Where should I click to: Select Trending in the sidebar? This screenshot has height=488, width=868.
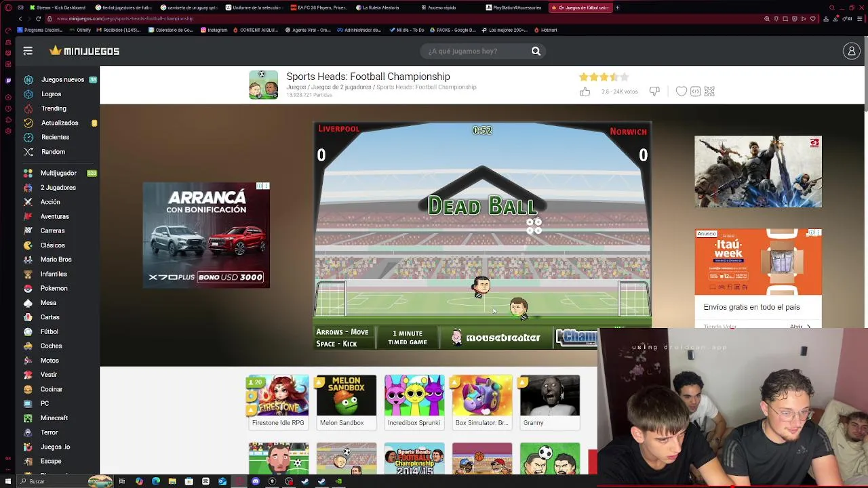(x=54, y=108)
